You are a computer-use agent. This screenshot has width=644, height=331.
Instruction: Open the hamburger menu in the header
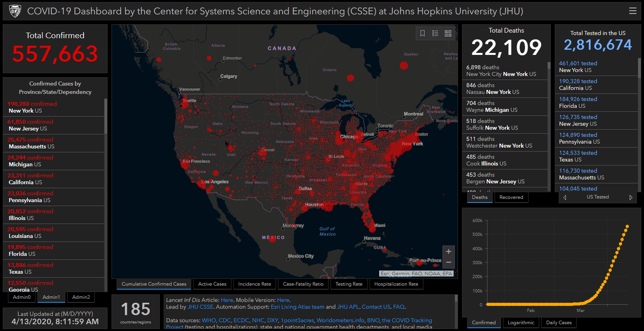(x=632, y=11)
